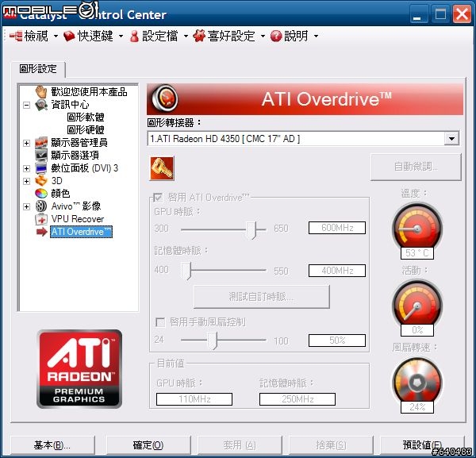Expand the 3D tree node
This screenshot has width=476, height=458.
point(27,181)
